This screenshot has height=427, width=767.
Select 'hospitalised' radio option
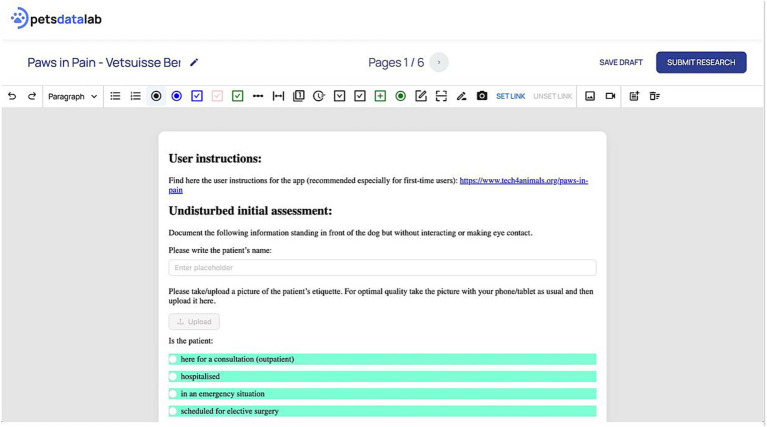(173, 377)
